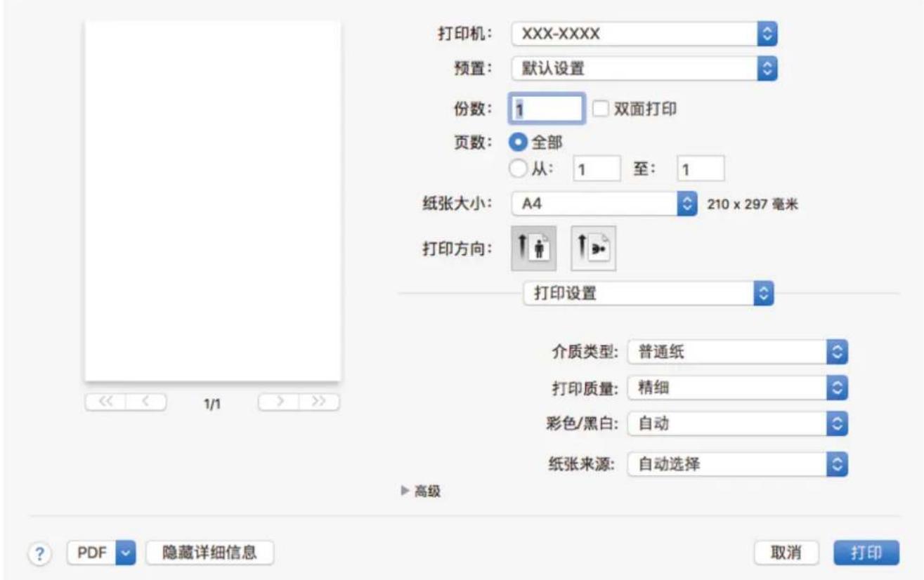The width and height of the screenshot is (924, 580).
Task: Click the 隐藏详细信息 button
Action: [x=209, y=553]
